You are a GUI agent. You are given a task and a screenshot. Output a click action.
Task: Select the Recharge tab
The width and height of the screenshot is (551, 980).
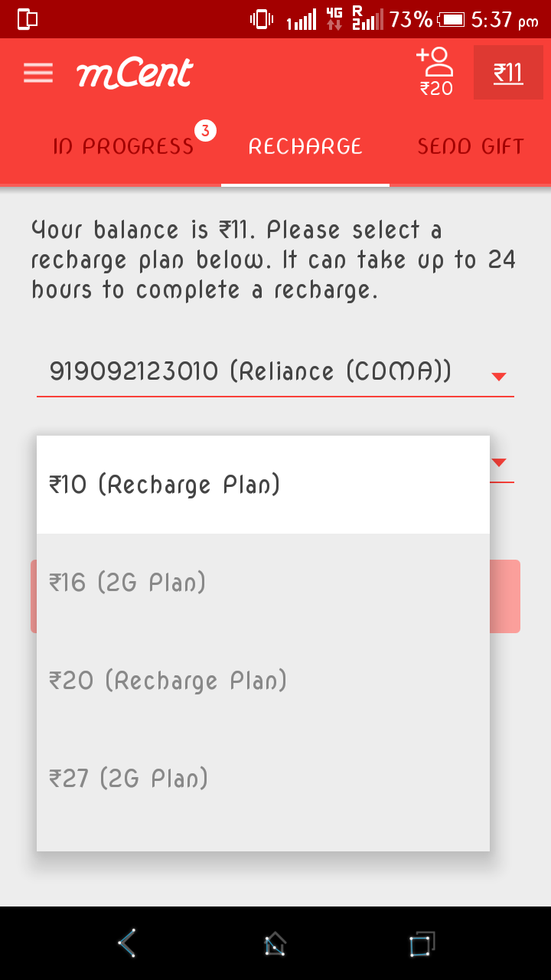[305, 146]
